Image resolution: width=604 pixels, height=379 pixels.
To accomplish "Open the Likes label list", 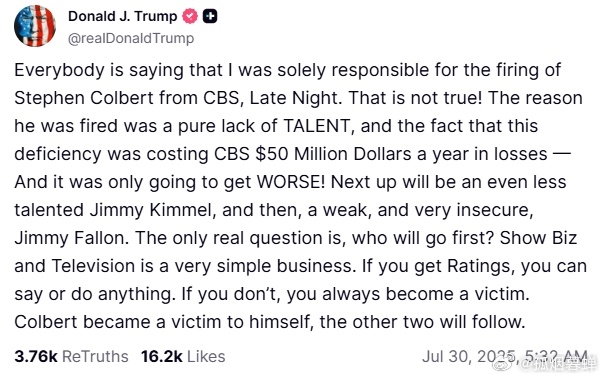I will (206, 357).
